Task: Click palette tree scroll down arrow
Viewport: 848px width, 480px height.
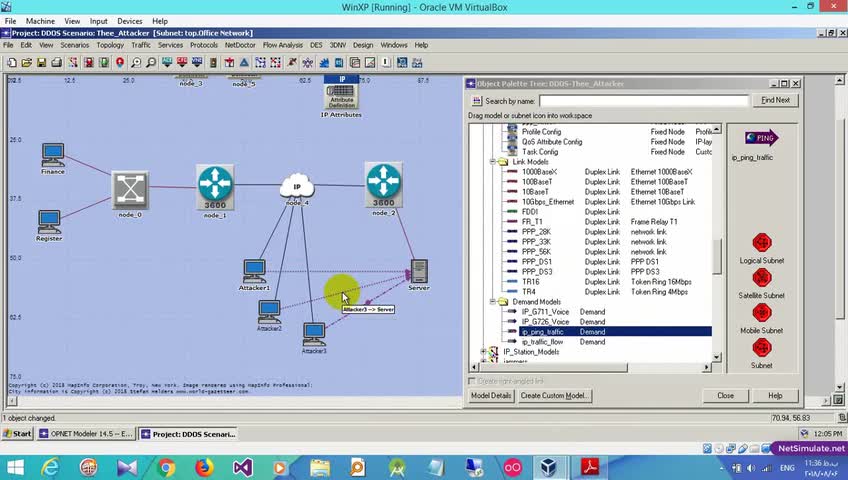Action: pyautogui.click(x=717, y=357)
